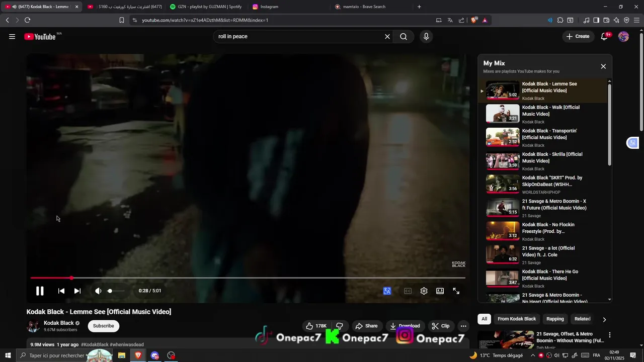
Task: Open video settings gear
Action: point(424,291)
